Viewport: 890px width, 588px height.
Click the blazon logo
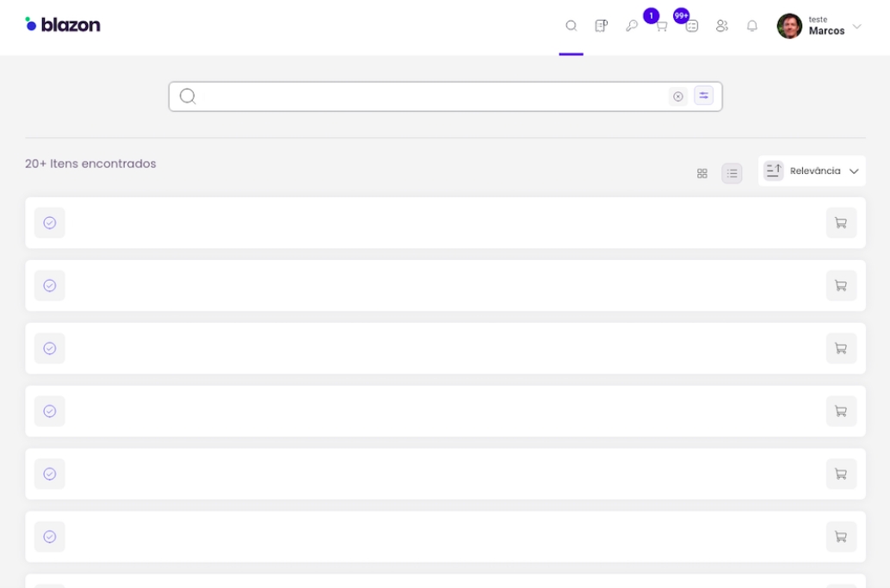point(63,25)
